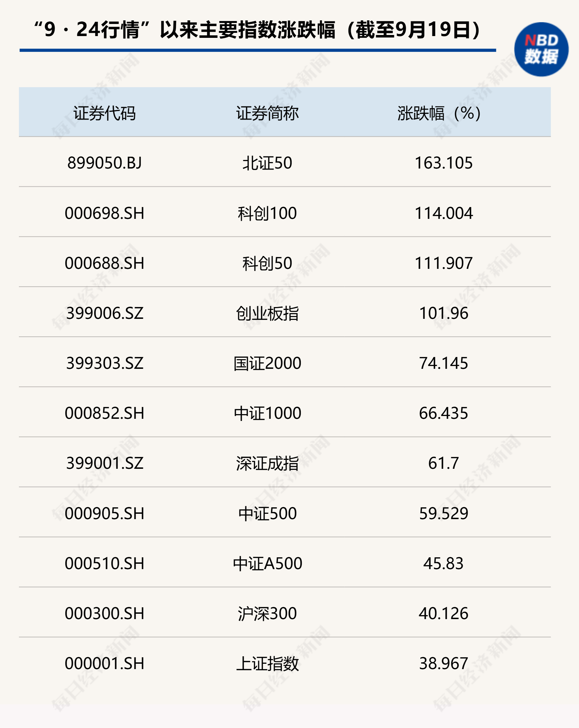Click the 163.105 value cell

(443, 163)
